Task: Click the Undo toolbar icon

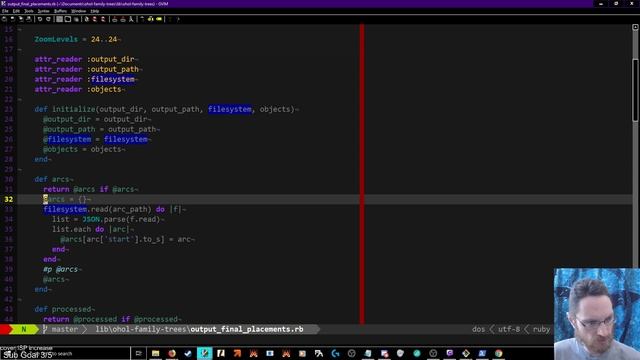Action: (40, 19)
